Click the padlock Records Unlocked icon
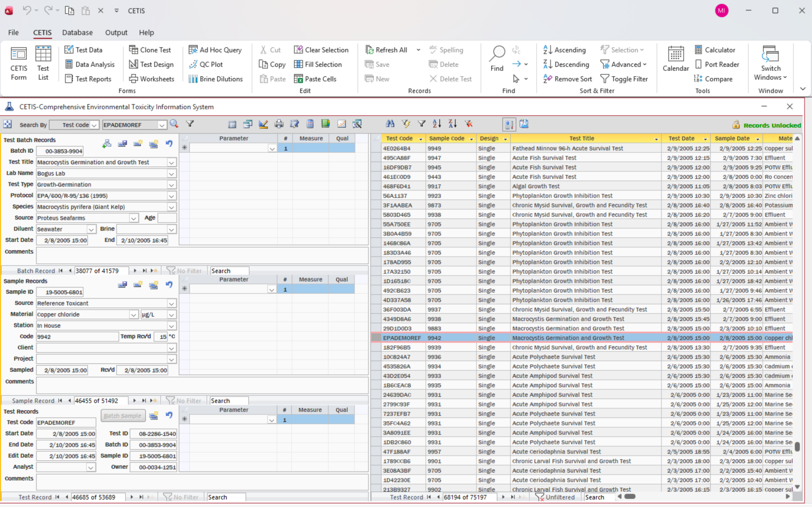The image size is (812, 507). (736, 125)
